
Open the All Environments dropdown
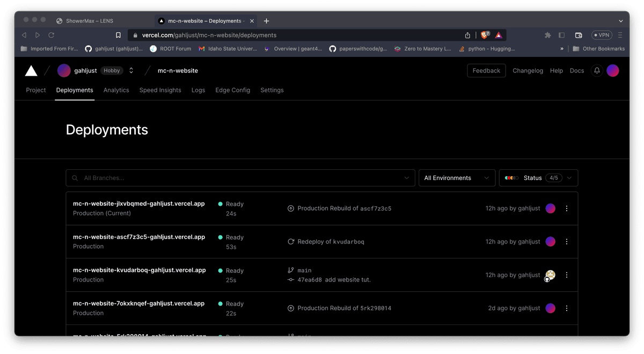click(457, 178)
